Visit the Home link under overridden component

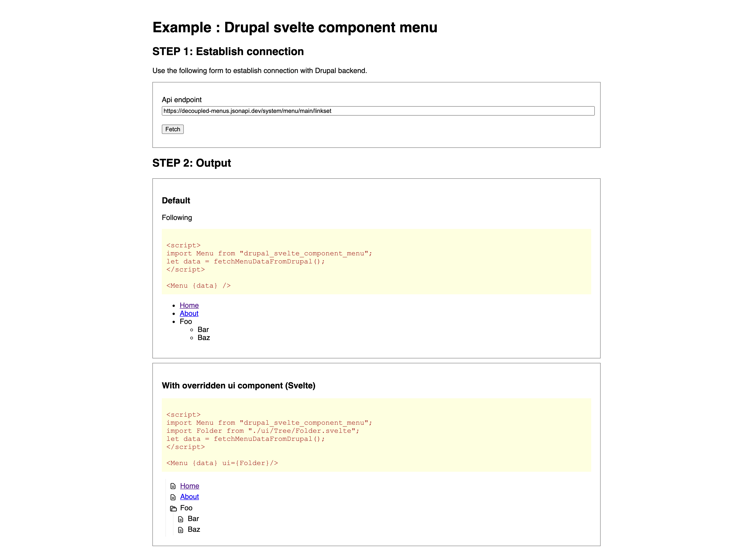(x=190, y=486)
